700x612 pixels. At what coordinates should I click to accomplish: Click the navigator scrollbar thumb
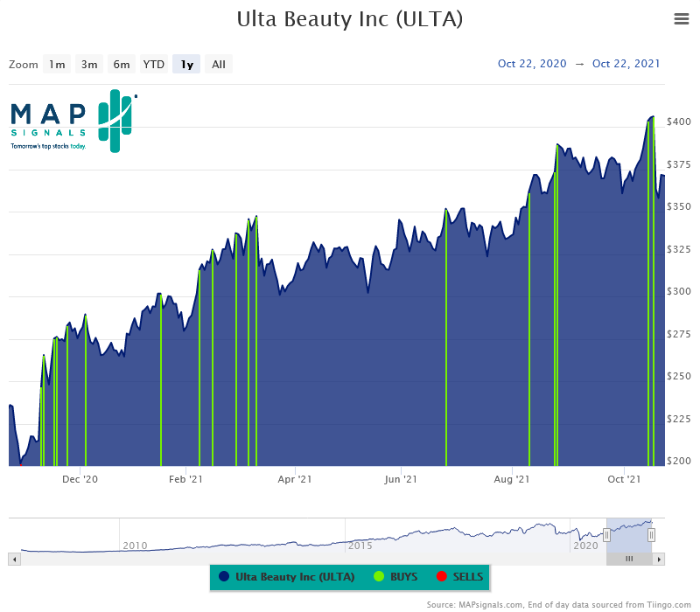(629, 560)
